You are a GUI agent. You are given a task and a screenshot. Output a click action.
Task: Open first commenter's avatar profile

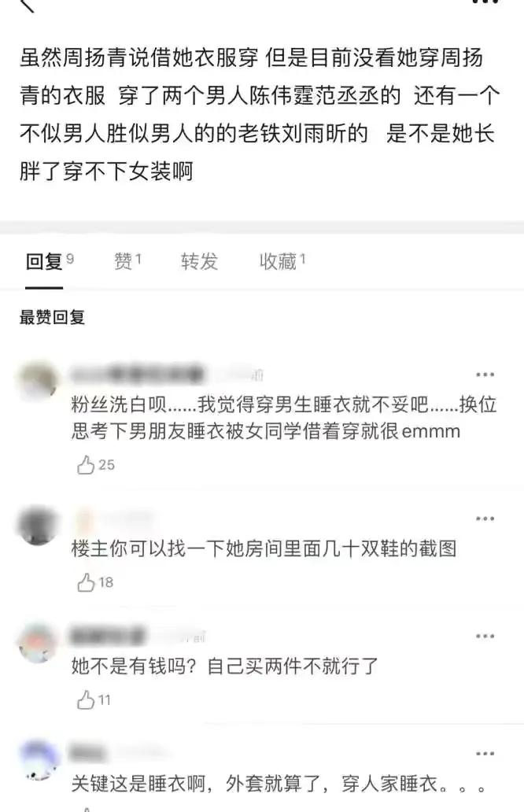pyautogui.click(x=37, y=382)
